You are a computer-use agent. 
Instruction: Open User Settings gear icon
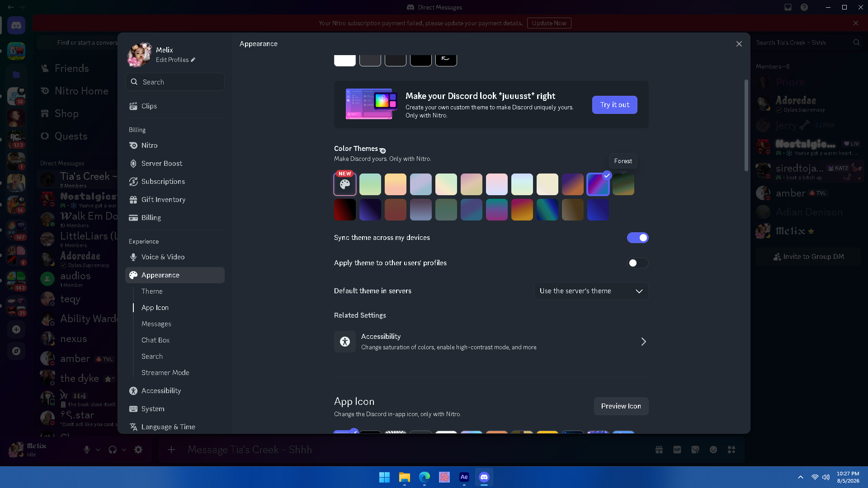point(138,450)
